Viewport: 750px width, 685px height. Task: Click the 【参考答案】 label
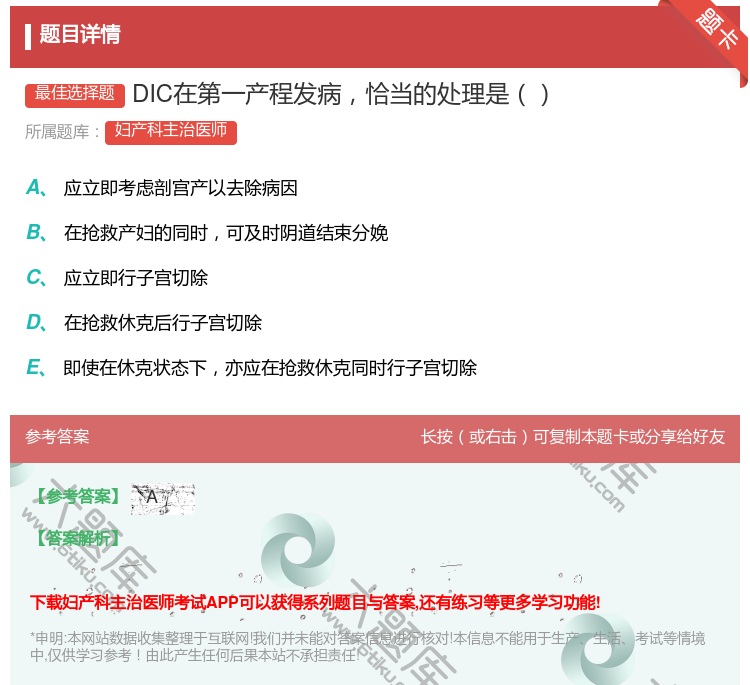(78, 497)
